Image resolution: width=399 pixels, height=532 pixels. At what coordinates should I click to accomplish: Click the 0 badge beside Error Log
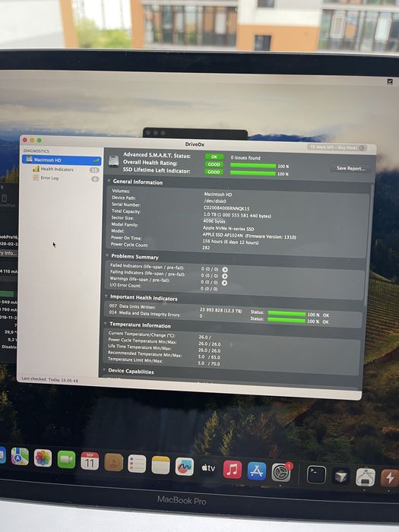tap(95, 179)
